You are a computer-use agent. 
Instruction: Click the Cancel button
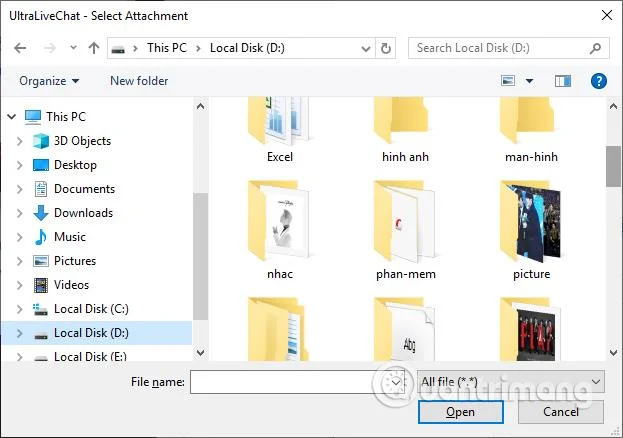[x=561, y=412]
